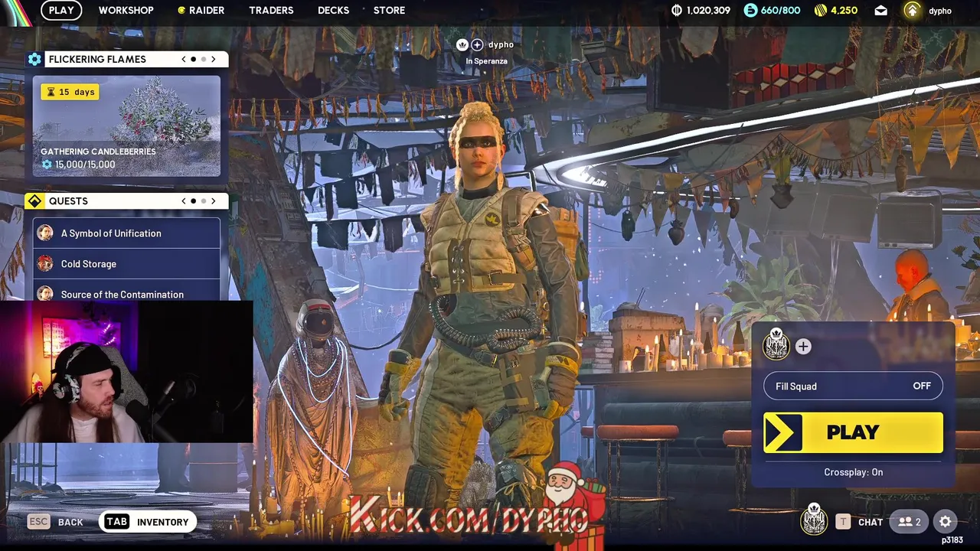Open settings via the gear icon
This screenshot has width=980, height=551.
946,522
